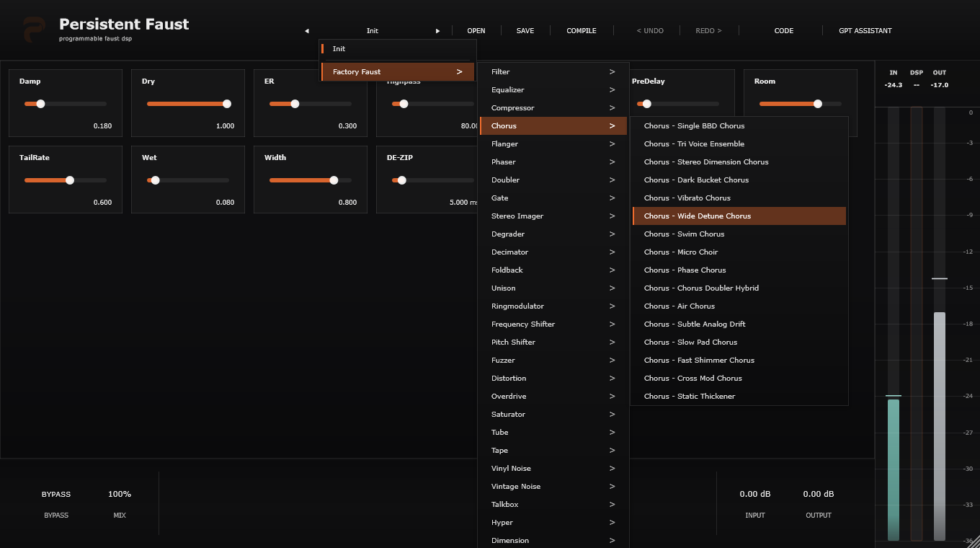Expand the Equalizer category submenu
Image resolution: width=980 pixels, height=548 pixels.
coord(553,90)
